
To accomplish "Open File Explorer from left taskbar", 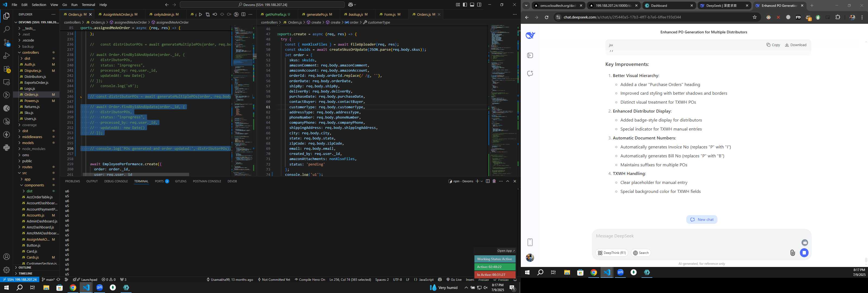I will click(x=46, y=288).
